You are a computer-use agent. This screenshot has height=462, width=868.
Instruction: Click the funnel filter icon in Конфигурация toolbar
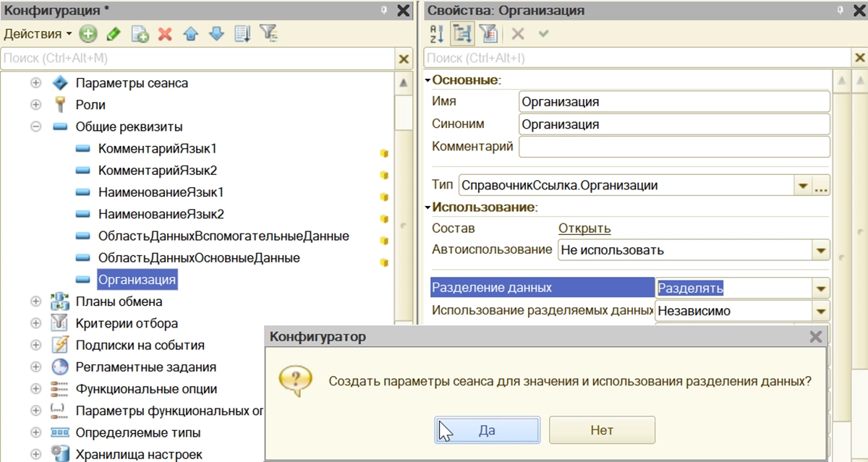268,34
